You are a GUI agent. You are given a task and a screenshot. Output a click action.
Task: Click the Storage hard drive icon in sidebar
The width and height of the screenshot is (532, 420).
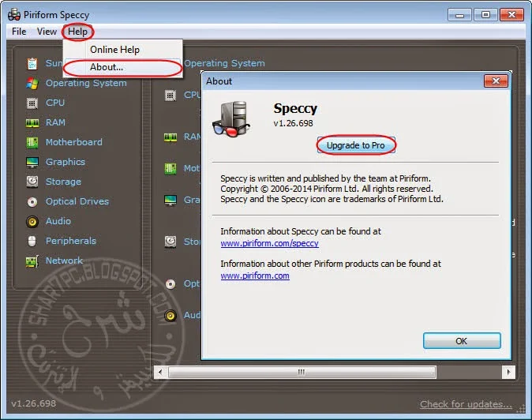[32, 182]
